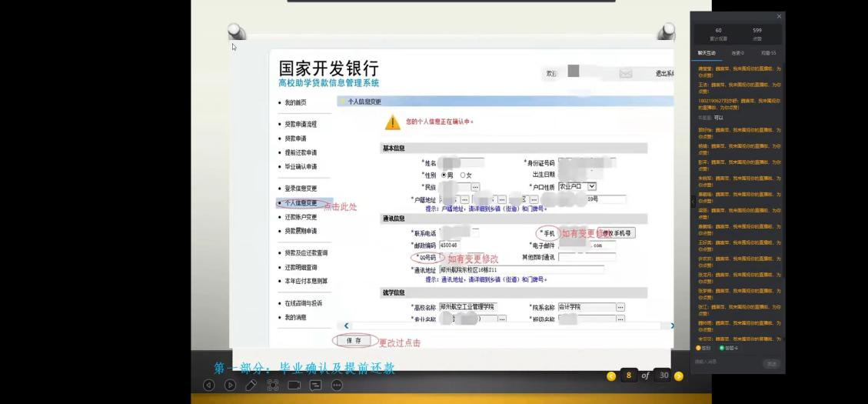Open the focus/screenshot frame tool
Image resolution: width=868 pixels, height=404 pixels.
click(x=272, y=385)
